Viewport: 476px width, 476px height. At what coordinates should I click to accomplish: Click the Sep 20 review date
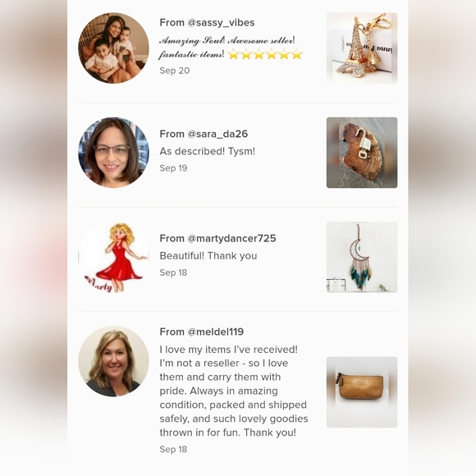[x=175, y=71]
